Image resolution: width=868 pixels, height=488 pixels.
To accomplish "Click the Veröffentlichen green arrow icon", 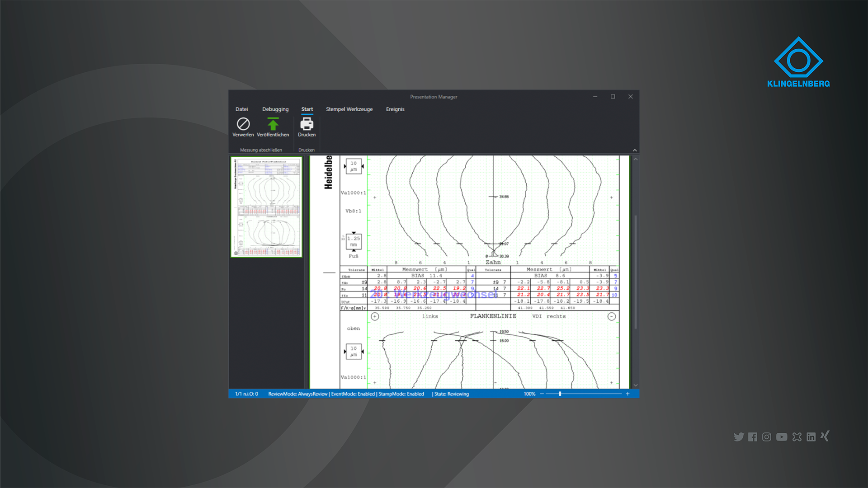I will [273, 124].
